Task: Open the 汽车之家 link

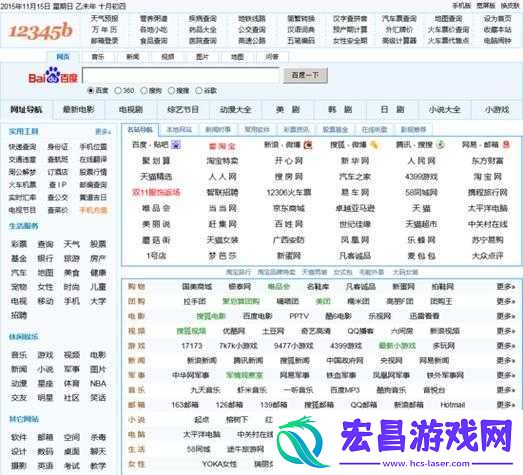Action: coord(355,177)
